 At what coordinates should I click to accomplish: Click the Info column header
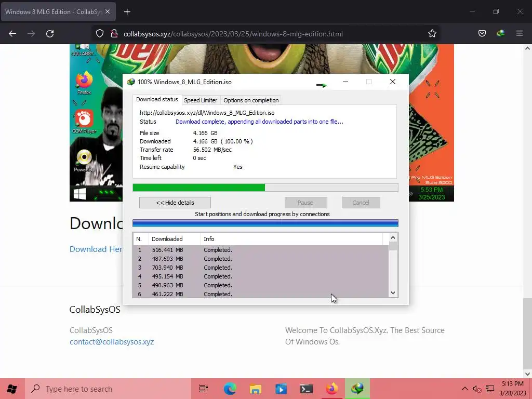pyautogui.click(x=292, y=239)
